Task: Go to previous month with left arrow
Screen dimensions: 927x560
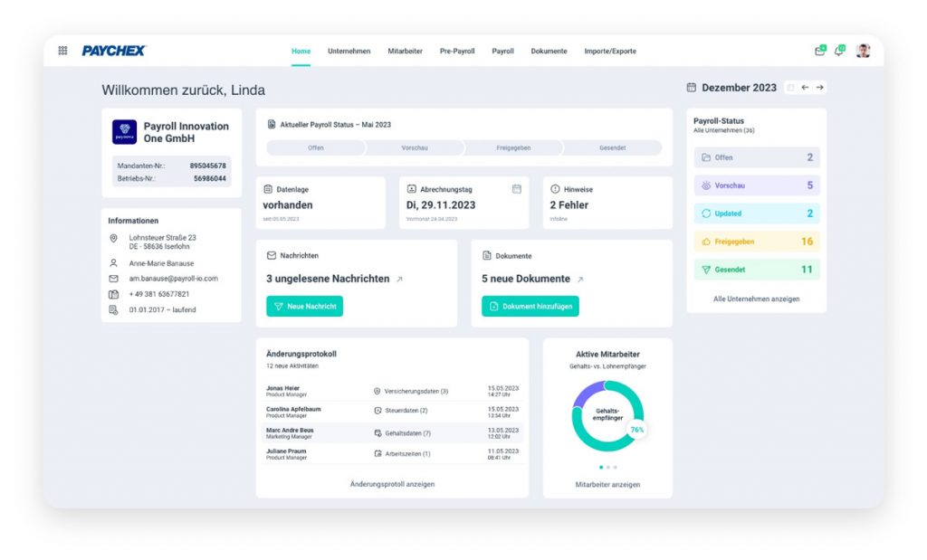Action: point(805,88)
